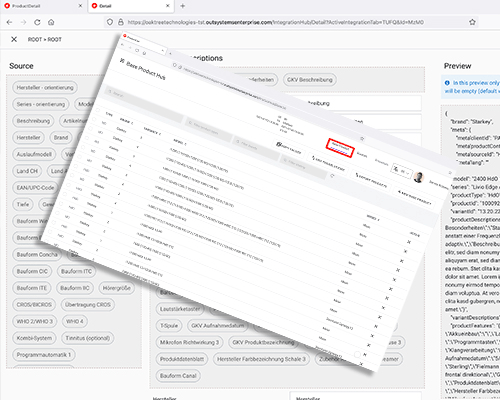Open user avatar in tilted window
500x400 pixels.
[x=419, y=177]
